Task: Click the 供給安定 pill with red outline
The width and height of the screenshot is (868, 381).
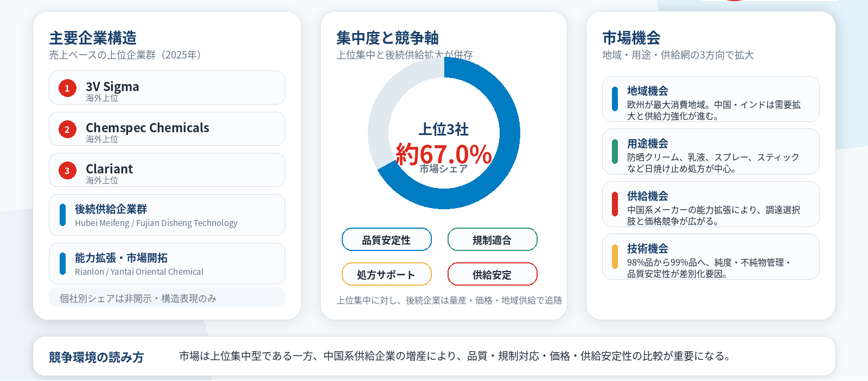Action: tap(493, 274)
